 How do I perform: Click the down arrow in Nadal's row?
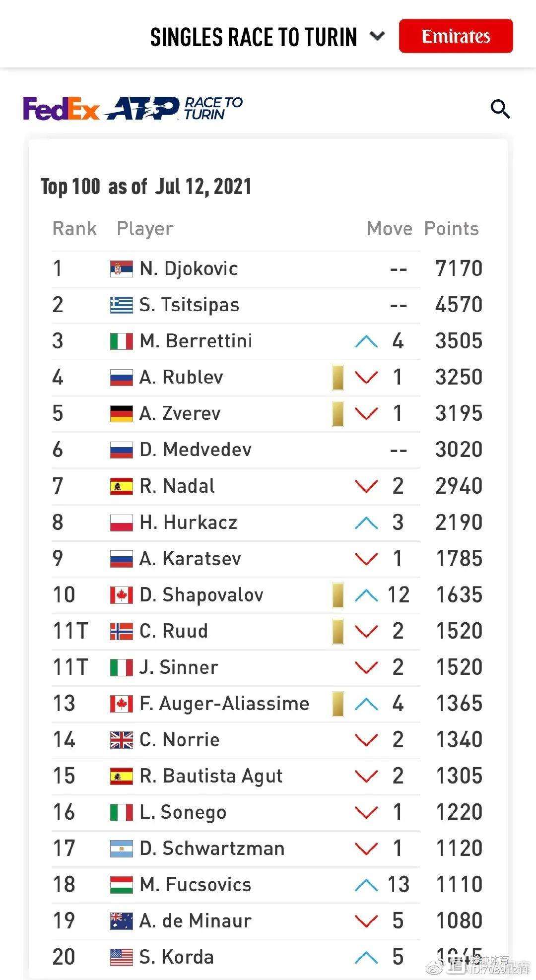[x=366, y=486]
